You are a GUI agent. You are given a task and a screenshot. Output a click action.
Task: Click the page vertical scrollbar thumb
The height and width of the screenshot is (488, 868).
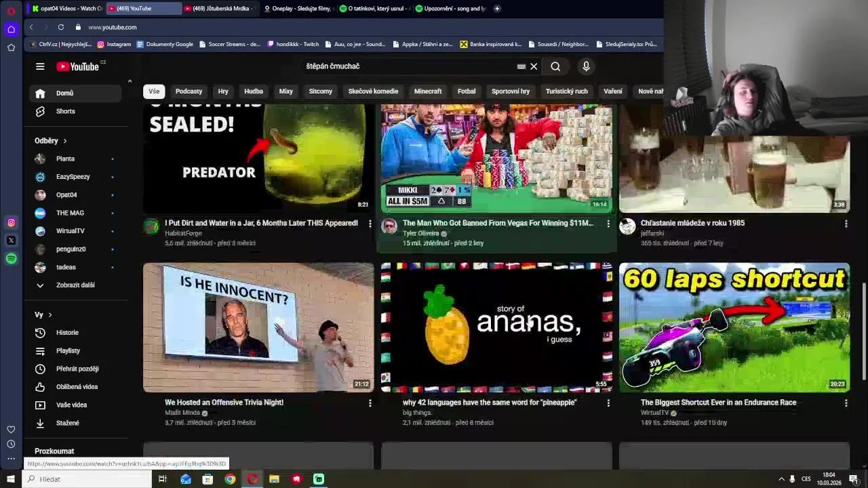coord(863,331)
